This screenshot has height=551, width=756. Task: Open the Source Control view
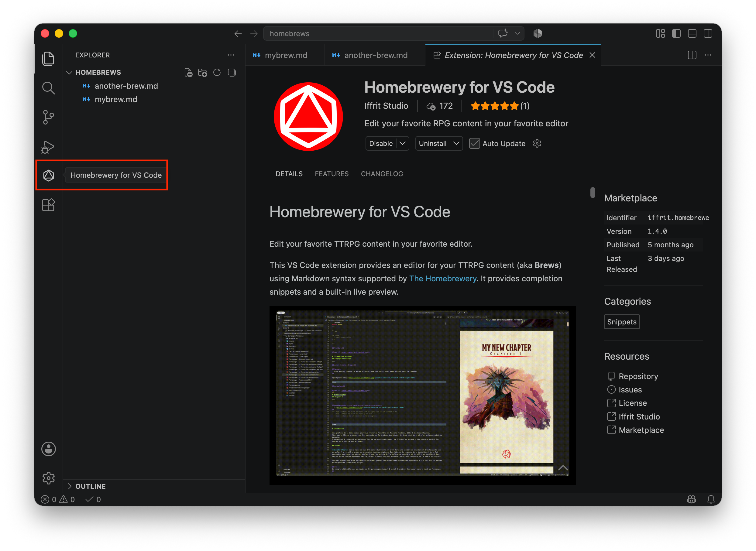click(48, 118)
